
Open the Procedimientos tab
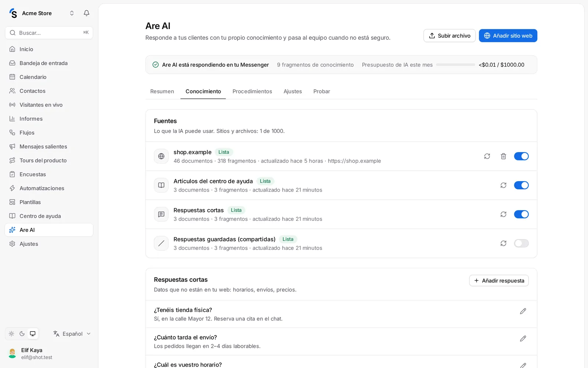click(x=252, y=91)
